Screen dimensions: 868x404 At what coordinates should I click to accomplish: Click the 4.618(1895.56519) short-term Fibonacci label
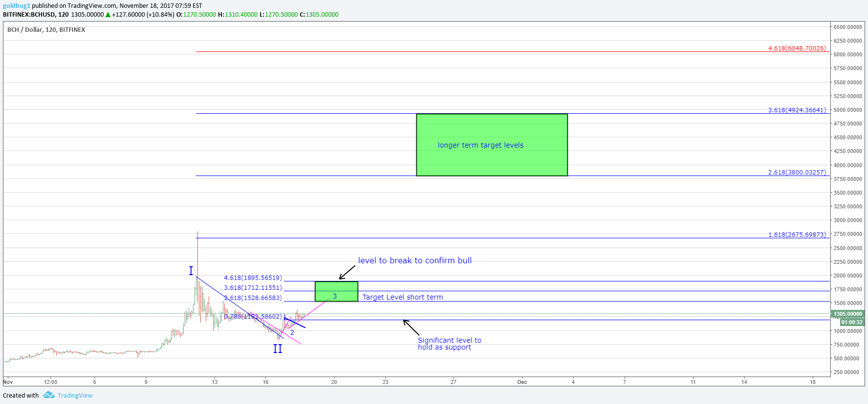[253, 278]
